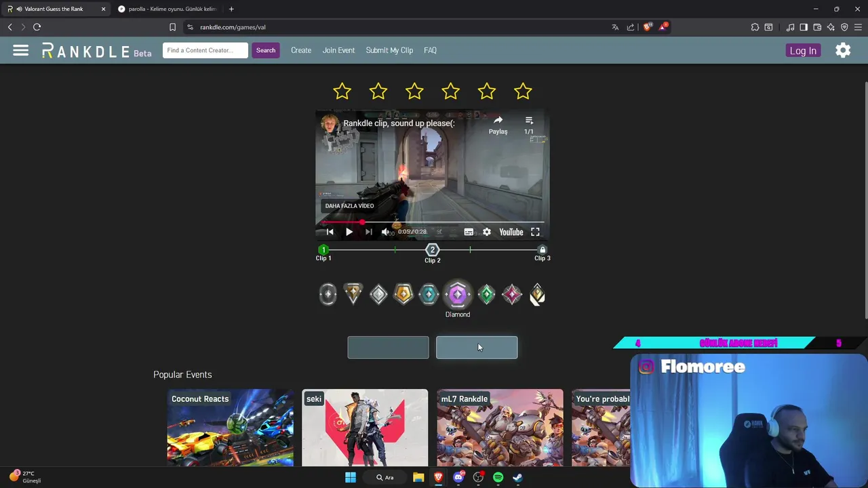
Task: Open the Rankdle hamburger menu
Action: pyautogui.click(x=21, y=50)
